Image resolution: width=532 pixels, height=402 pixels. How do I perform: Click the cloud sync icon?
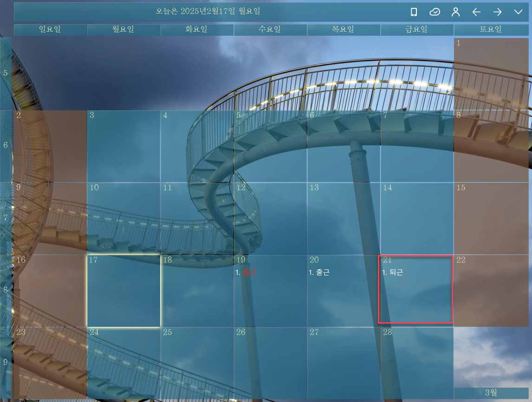click(435, 12)
